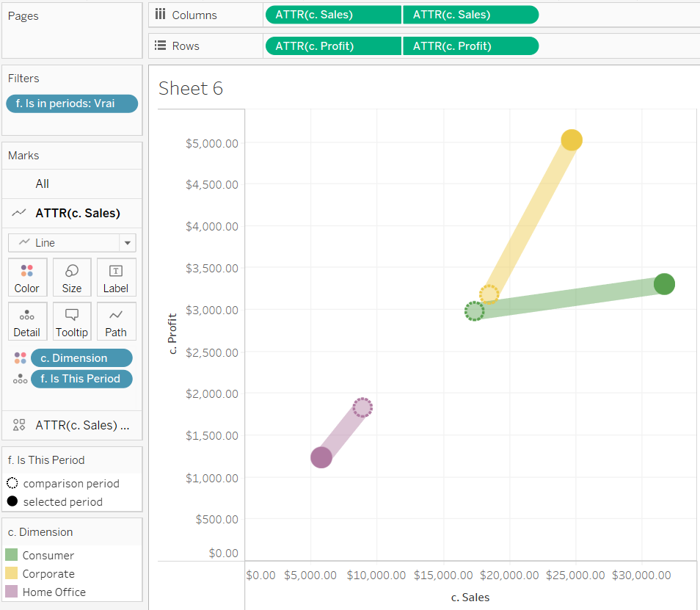Click the Sheet 6 title
This screenshot has width=700, height=610.
[191, 89]
